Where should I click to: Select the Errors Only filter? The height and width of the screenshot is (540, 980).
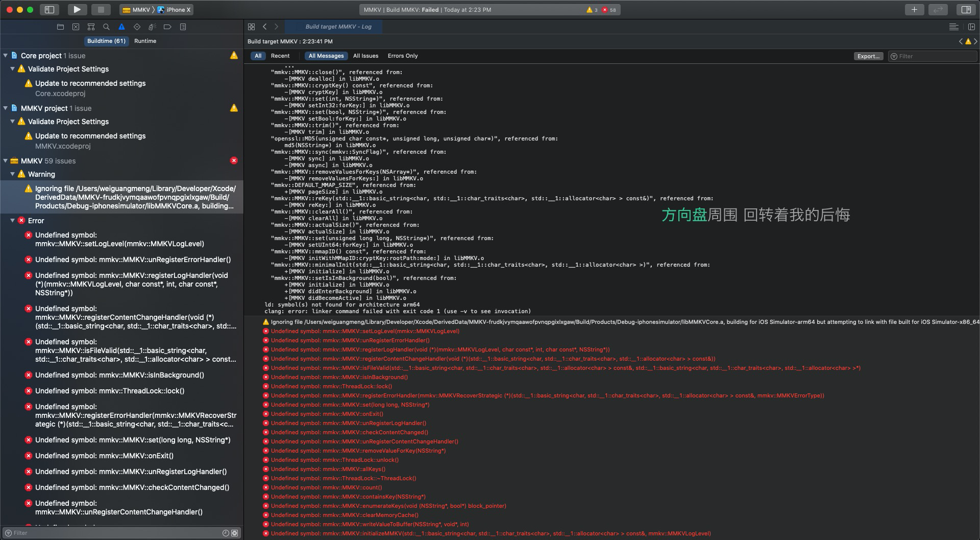(402, 56)
